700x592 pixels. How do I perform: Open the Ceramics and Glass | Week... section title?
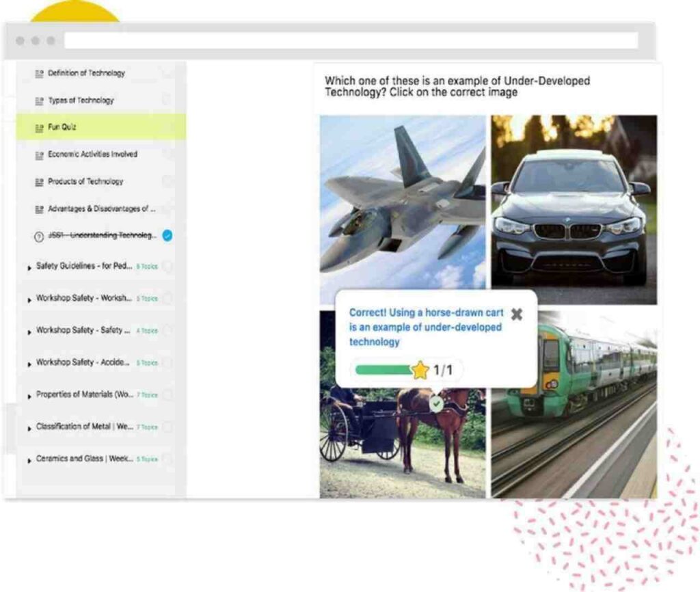coord(84,459)
